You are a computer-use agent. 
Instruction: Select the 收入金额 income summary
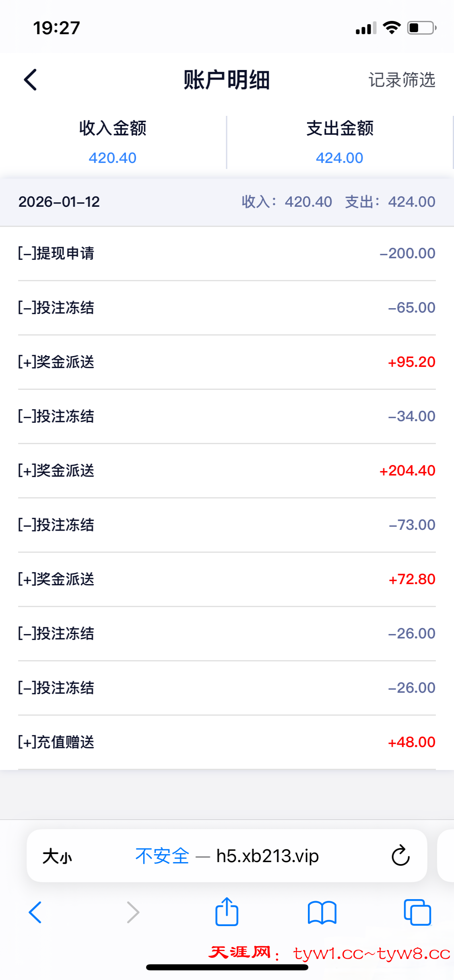113,142
